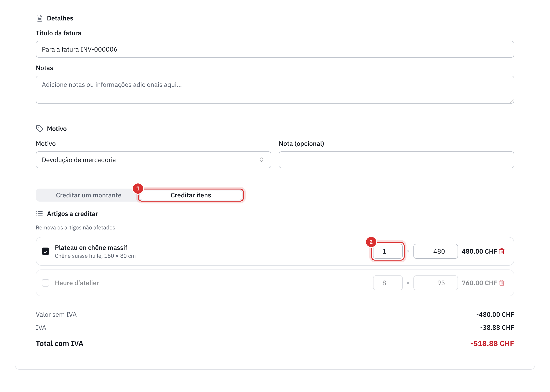Click the -38.88 CHF IVA value

pos(497,328)
